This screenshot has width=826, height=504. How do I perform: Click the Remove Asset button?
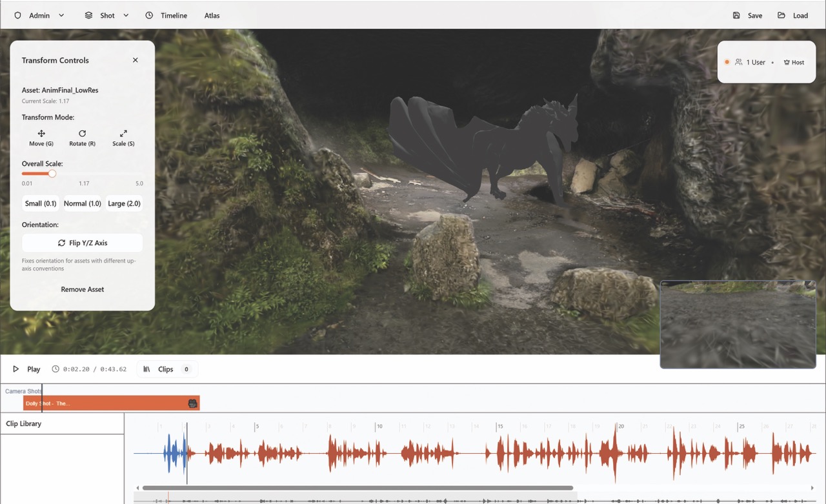[x=82, y=289]
